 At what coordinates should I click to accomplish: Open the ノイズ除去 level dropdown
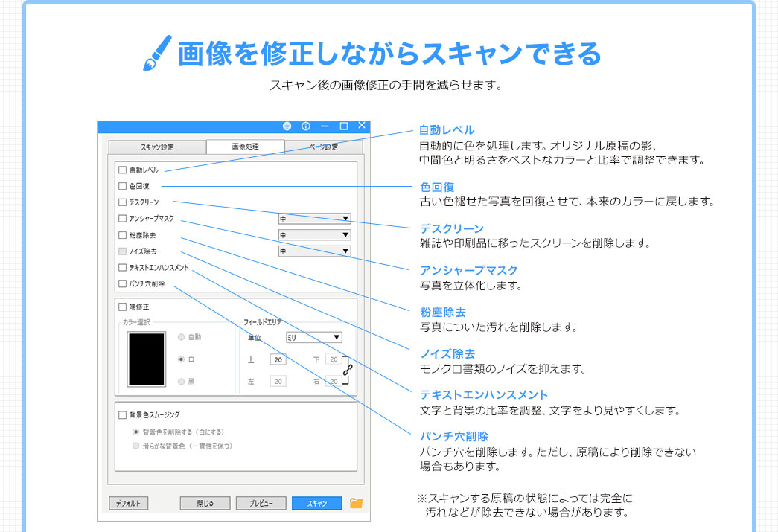pyautogui.click(x=315, y=251)
